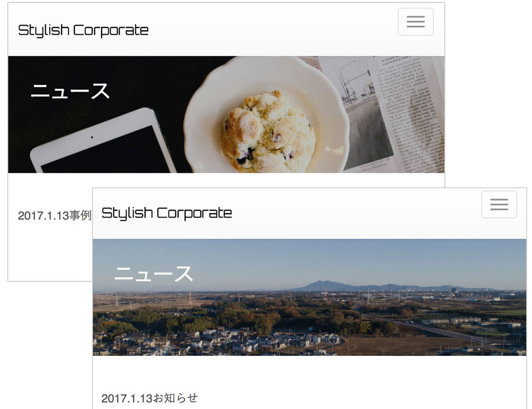Click the forest area in landscape banner
The width and height of the screenshot is (532, 409).
(248, 317)
